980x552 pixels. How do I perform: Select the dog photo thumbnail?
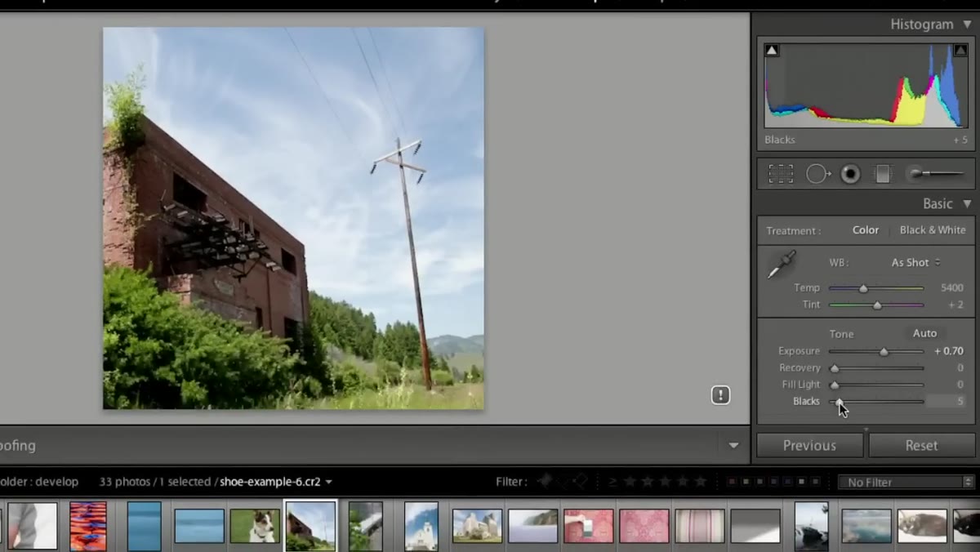[255, 526]
